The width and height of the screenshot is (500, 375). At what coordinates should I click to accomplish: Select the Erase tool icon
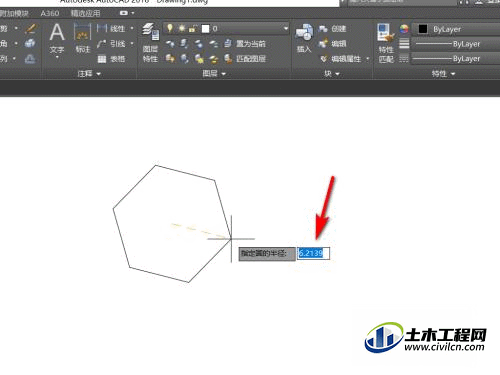[31, 29]
